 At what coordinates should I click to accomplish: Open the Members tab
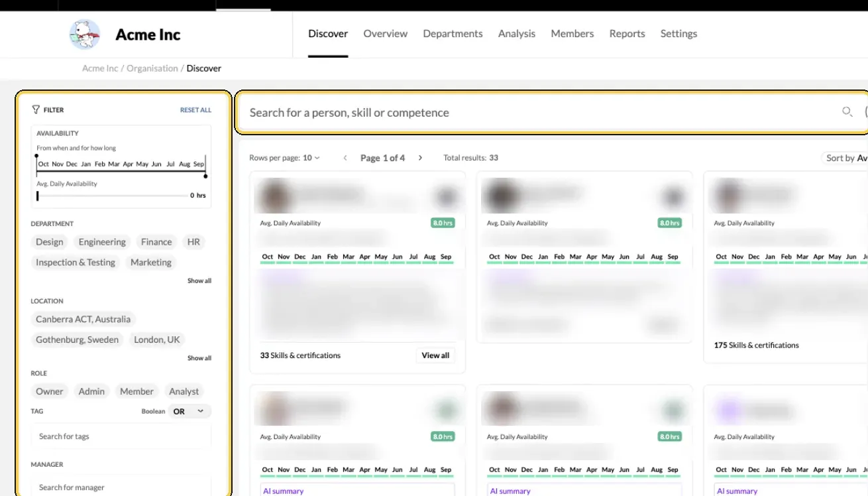pyautogui.click(x=572, y=34)
